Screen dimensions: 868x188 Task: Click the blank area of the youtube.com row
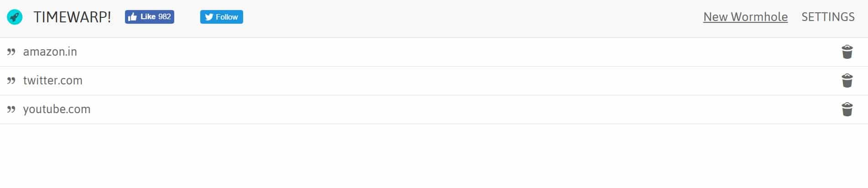(456, 110)
